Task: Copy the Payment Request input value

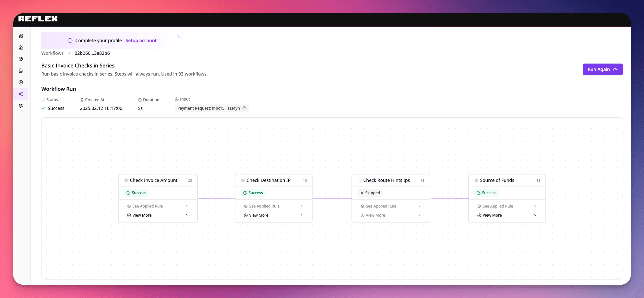Action: tap(244, 108)
